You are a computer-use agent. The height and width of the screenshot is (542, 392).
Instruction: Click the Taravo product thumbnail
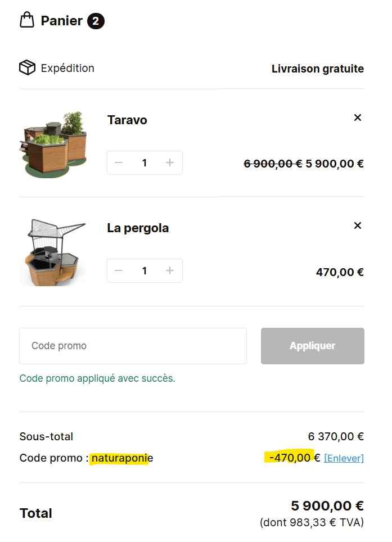click(x=54, y=143)
